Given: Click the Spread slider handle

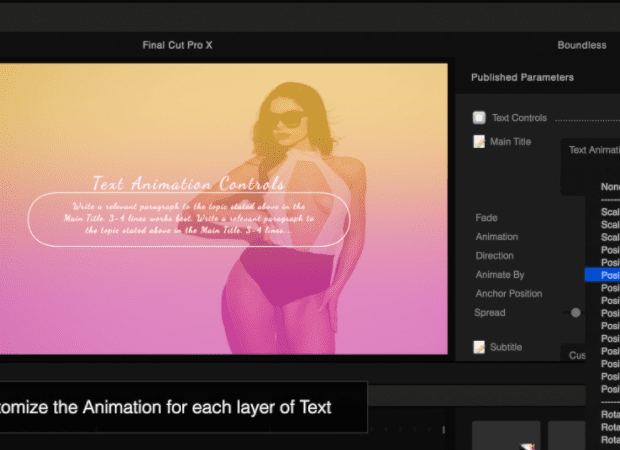Looking at the screenshot, I should [x=576, y=313].
